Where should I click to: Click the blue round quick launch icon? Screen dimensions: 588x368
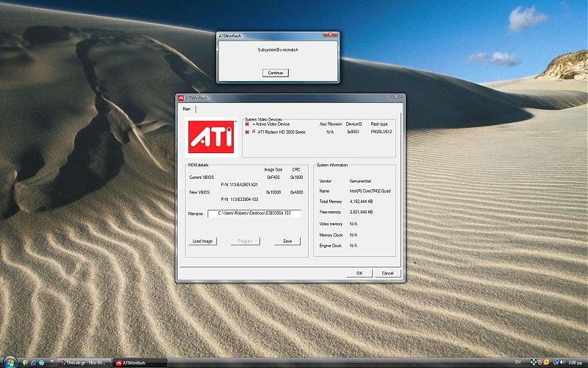[42, 363]
